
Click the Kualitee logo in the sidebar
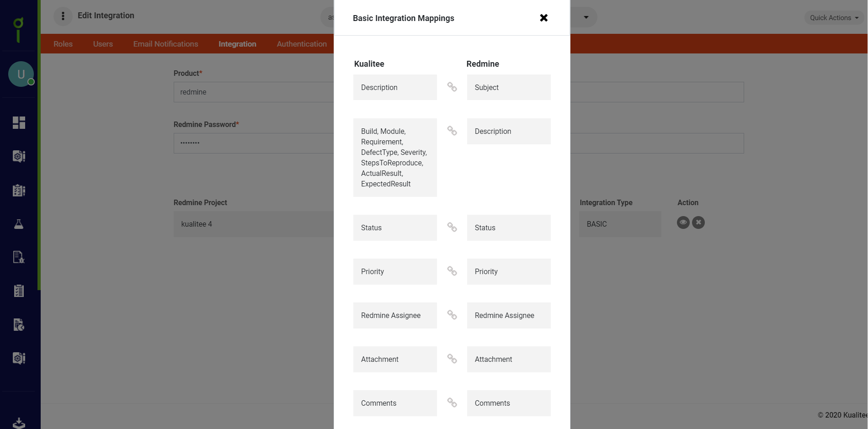(x=18, y=30)
